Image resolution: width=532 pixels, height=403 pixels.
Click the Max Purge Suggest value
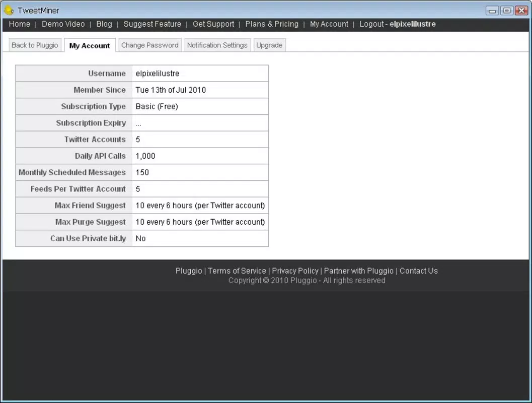[200, 222]
